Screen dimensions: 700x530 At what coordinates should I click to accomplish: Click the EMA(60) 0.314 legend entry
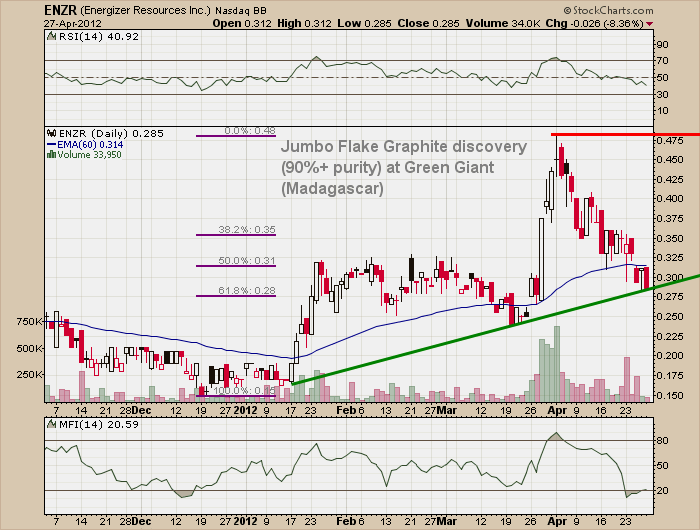point(90,145)
